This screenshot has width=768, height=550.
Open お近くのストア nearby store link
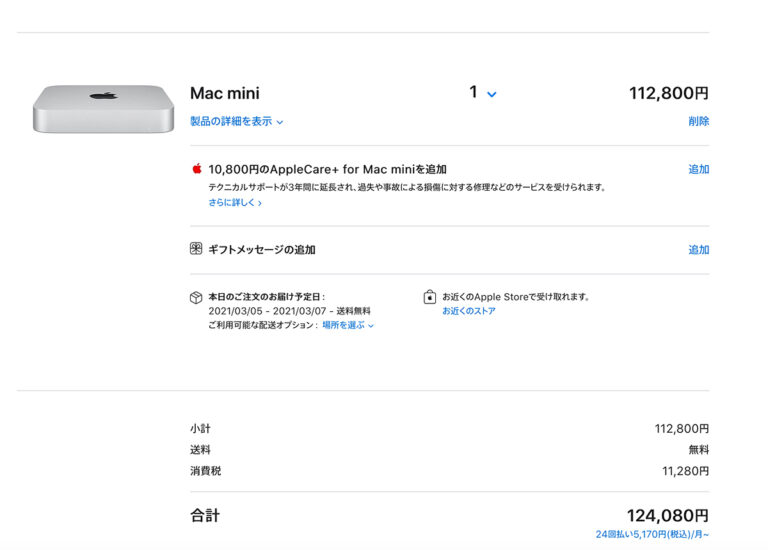point(469,311)
